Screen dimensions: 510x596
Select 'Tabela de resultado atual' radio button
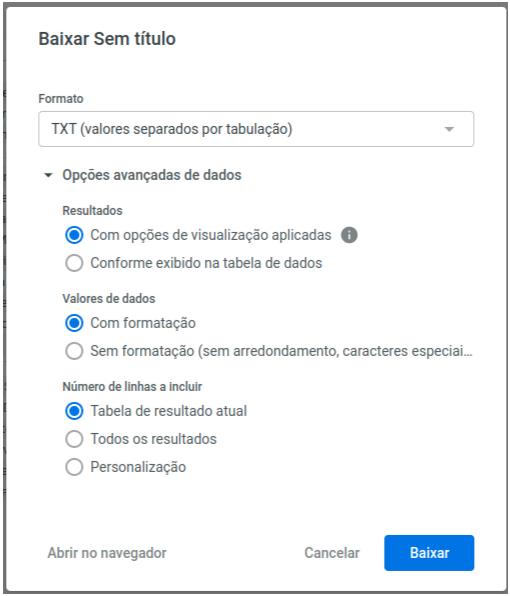[x=74, y=411]
